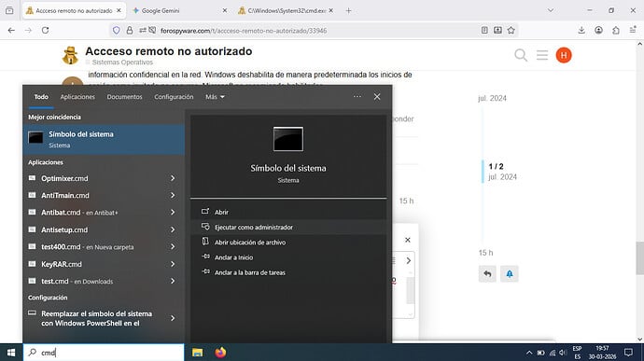Choose Ejecutar como administrador

pyautogui.click(x=288, y=227)
